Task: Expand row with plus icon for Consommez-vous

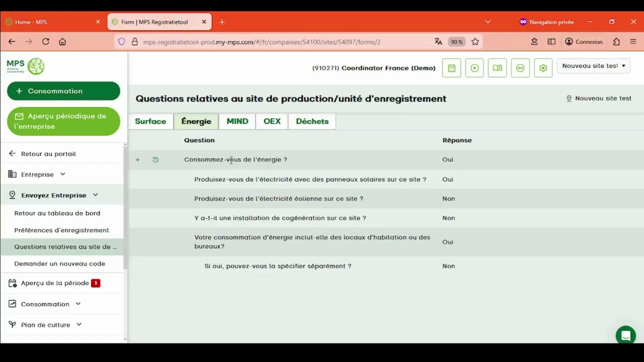Action: (137, 160)
